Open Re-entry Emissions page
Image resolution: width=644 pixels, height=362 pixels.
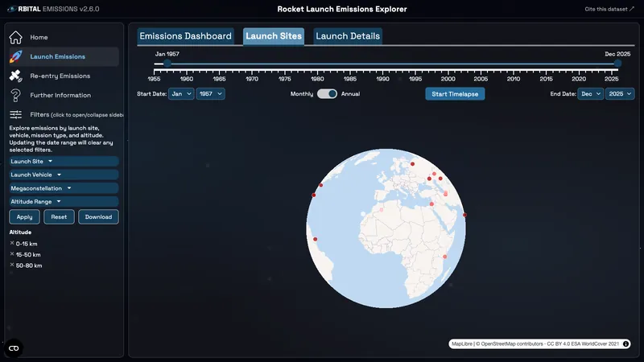point(60,76)
